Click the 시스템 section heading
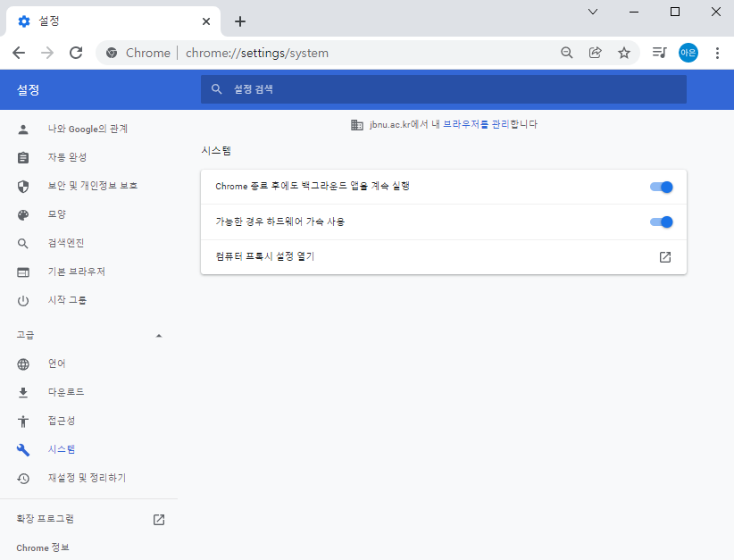Viewport: 734px width, 560px height. pos(216,151)
